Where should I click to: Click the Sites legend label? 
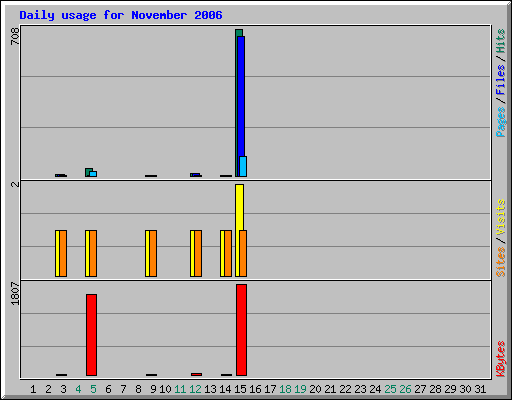(x=500, y=262)
